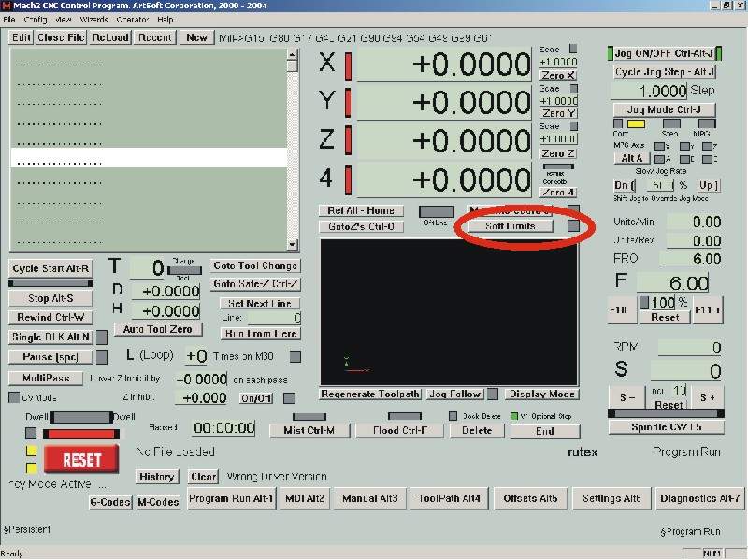This screenshot has width=748, height=560.
Task: Click the X axis red reference LED
Action: click(349, 65)
